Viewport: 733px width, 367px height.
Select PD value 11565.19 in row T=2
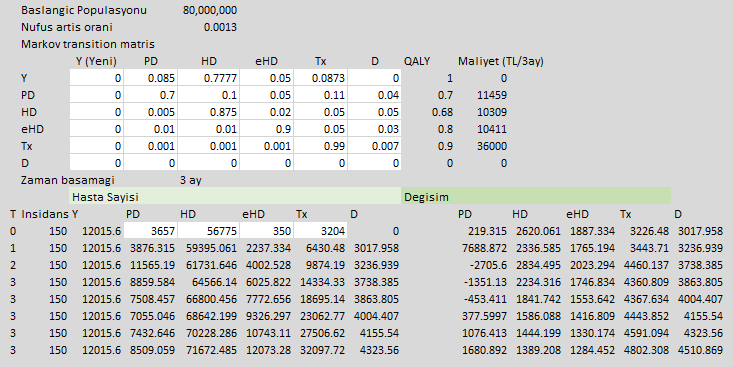point(152,265)
